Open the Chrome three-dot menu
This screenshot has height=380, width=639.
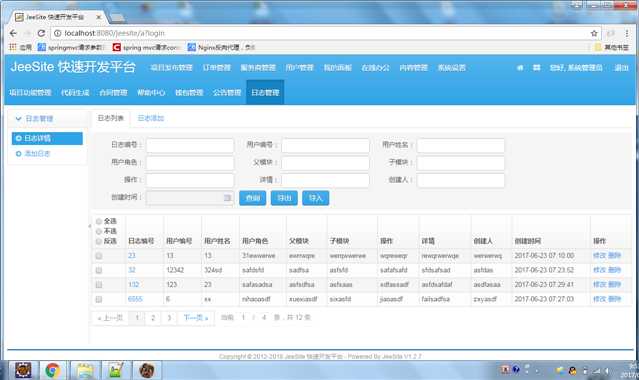coord(627,33)
